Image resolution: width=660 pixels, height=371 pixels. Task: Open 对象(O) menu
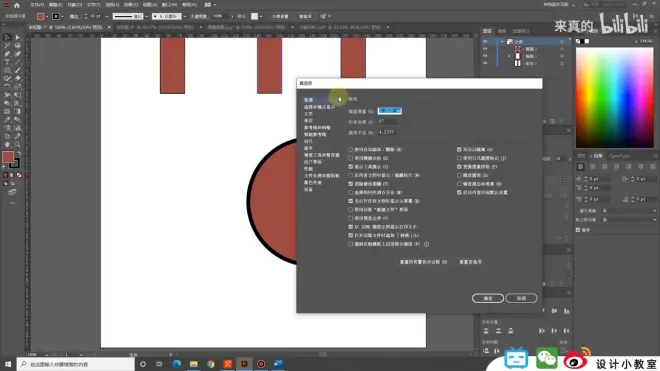75,5
